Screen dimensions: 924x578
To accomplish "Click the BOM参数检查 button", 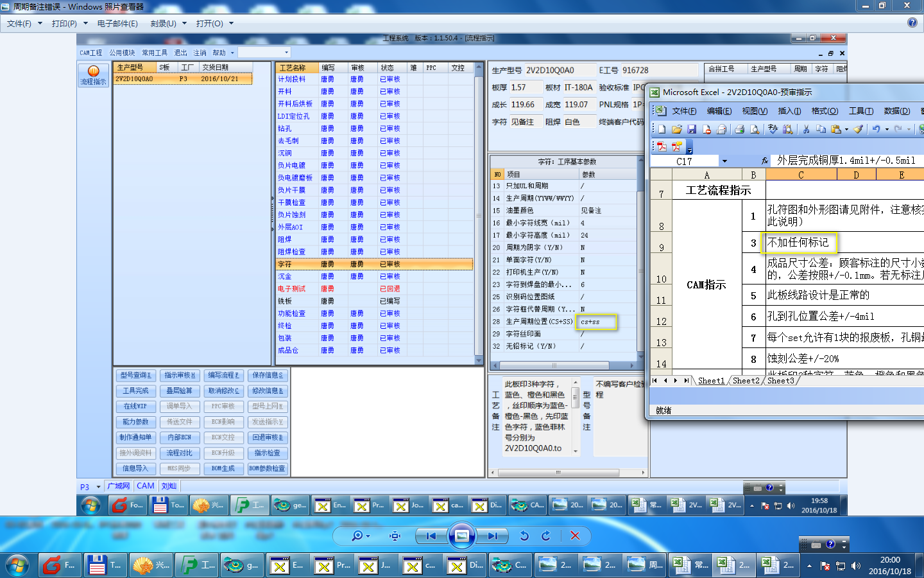I will (x=267, y=468).
